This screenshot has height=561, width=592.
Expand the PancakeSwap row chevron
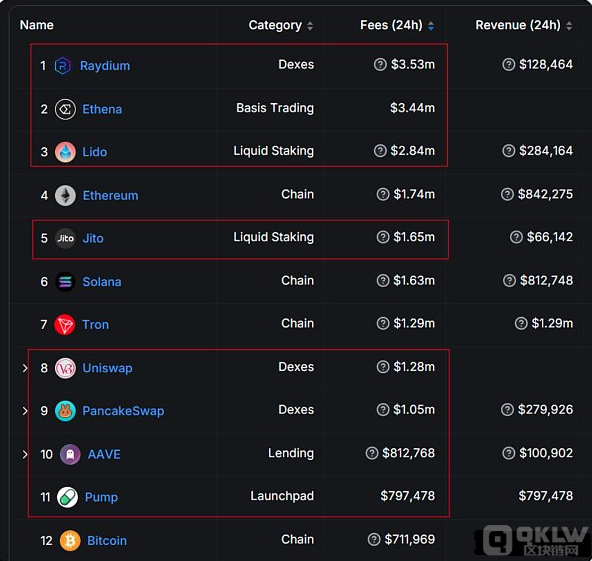click(25, 411)
